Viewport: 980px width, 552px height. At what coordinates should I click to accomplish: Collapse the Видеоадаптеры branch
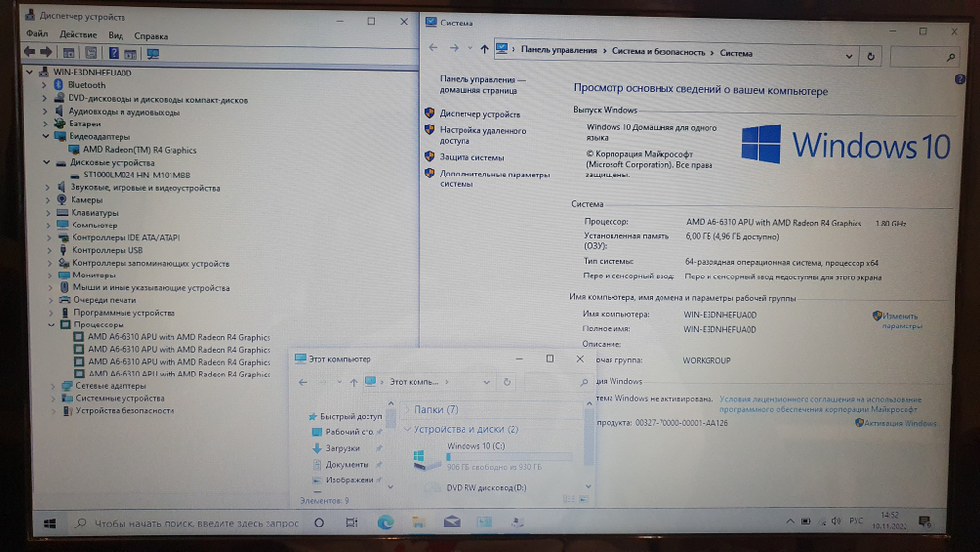click(46, 136)
